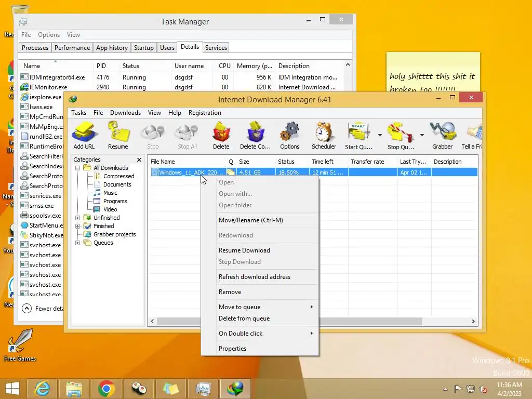Click the network tray icon
This screenshot has height=399, width=532.
[470, 389]
